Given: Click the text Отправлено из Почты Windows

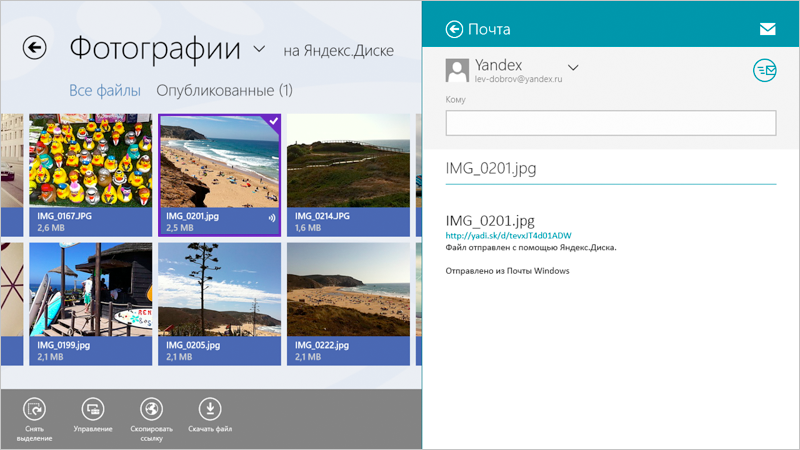Looking at the screenshot, I should tap(507, 271).
